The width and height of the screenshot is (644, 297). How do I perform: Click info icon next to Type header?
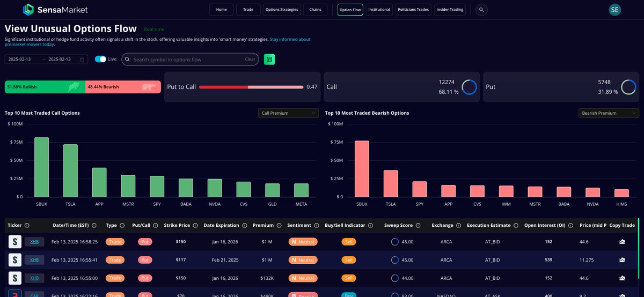[x=122, y=226]
